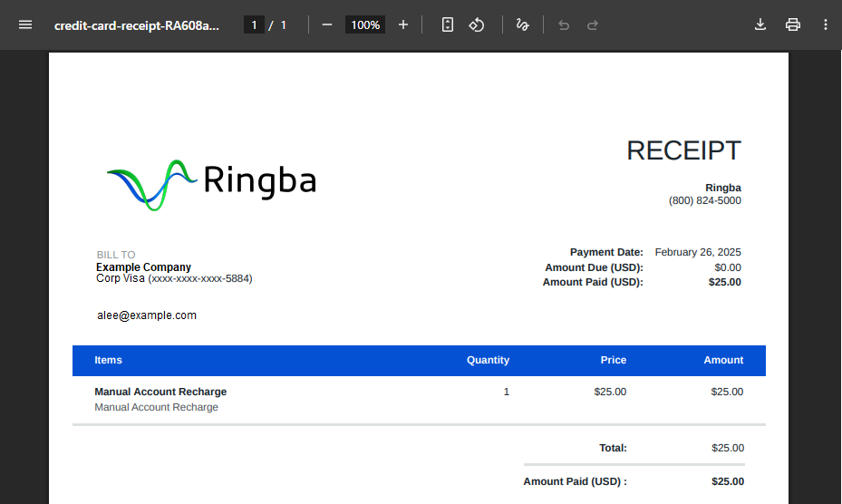Open the sidebar hamburger menu
This screenshot has width=842, height=504.
[25, 24]
